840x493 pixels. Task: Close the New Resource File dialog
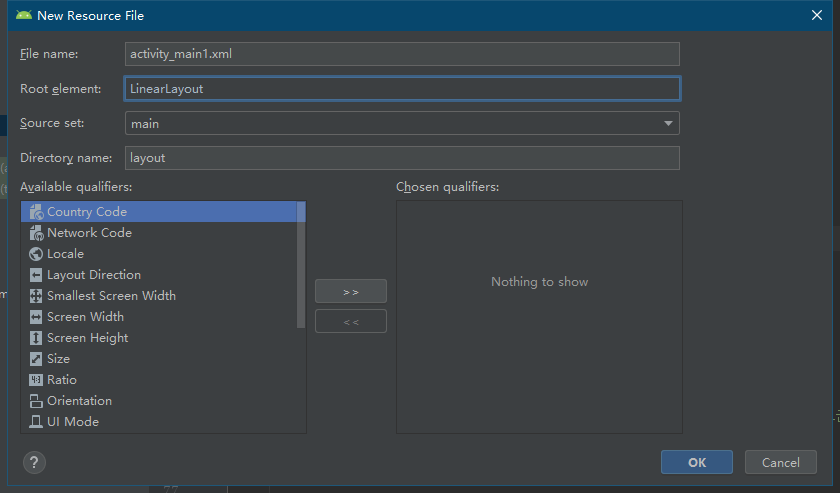816,15
